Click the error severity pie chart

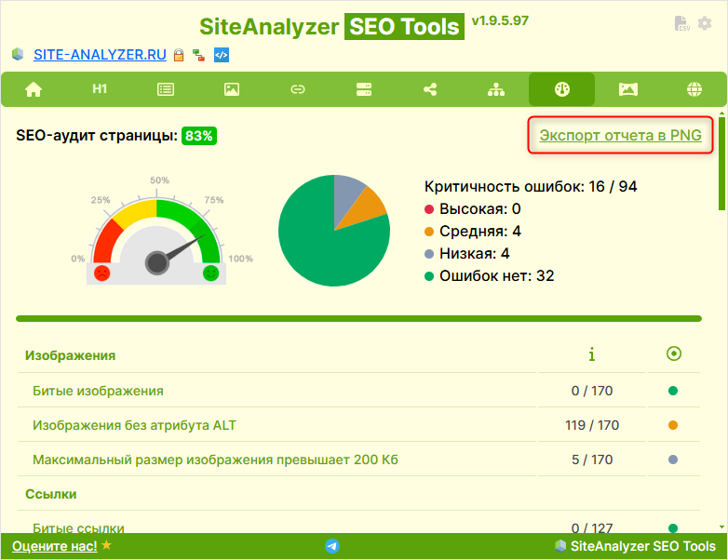pos(334,231)
